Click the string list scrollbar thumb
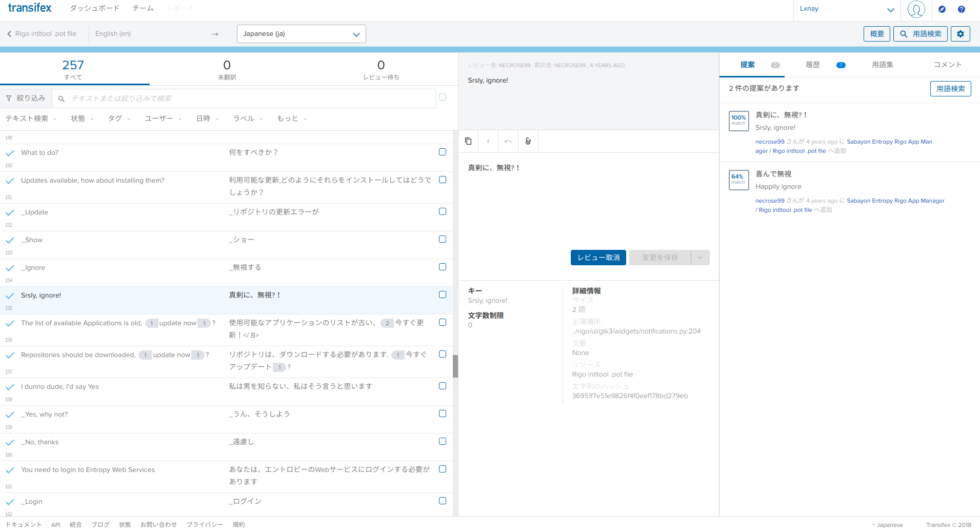Viewport: 980px width, 531px height. [x=455, y=366]
